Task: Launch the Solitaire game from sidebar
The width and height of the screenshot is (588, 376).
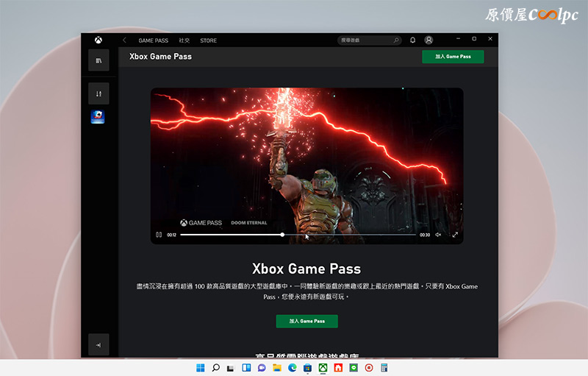Action: 98,117
